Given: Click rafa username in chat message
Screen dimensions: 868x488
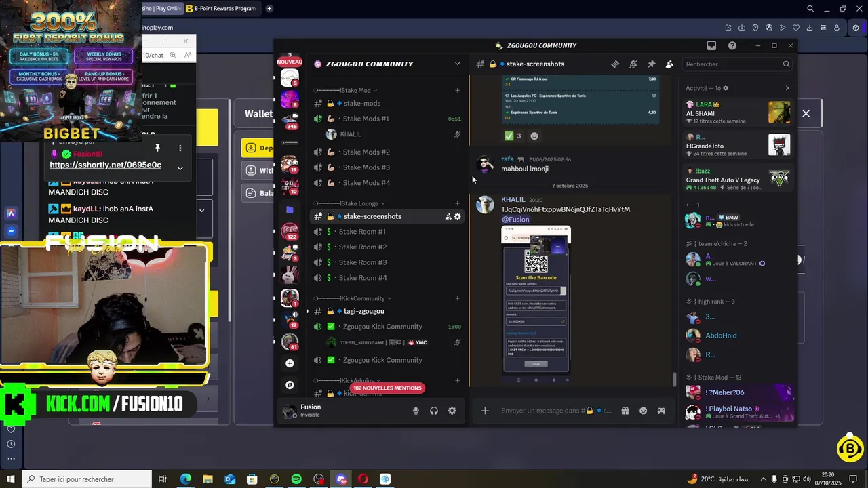Looking at the screenshot, I should point(507,159).
